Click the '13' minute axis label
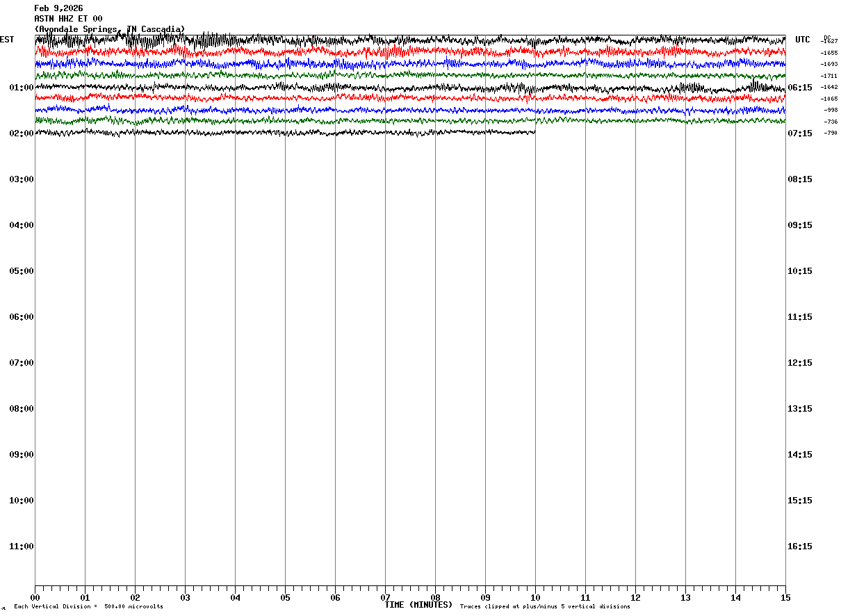 [x=685, y=598]
